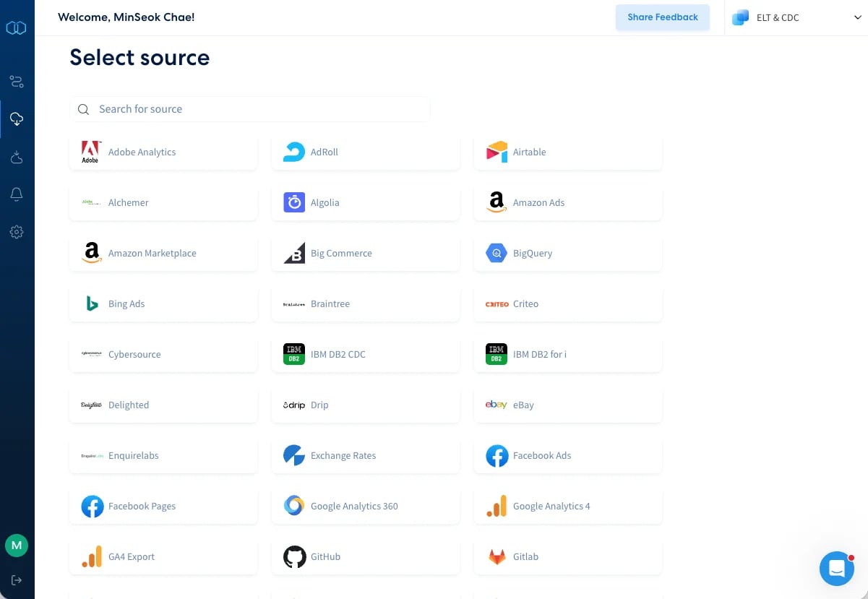Open settings gear in sidebar
Screen dimensions: 868x599
pos(17,232)
